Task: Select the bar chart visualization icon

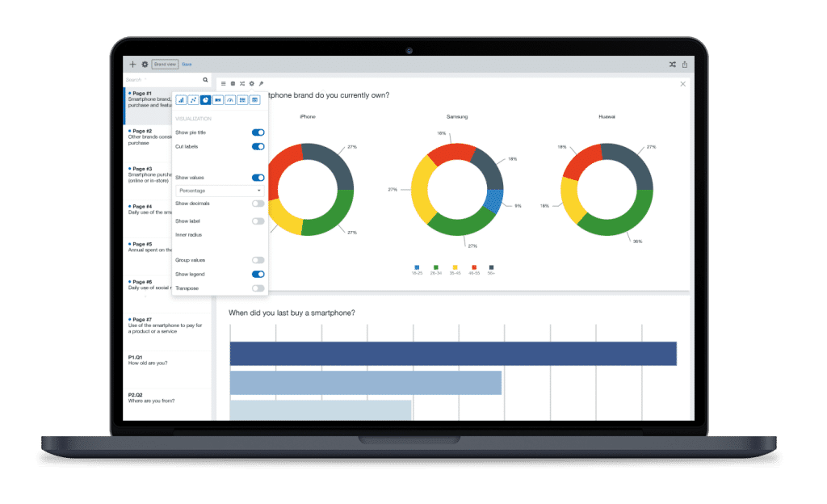Action: 181,99
